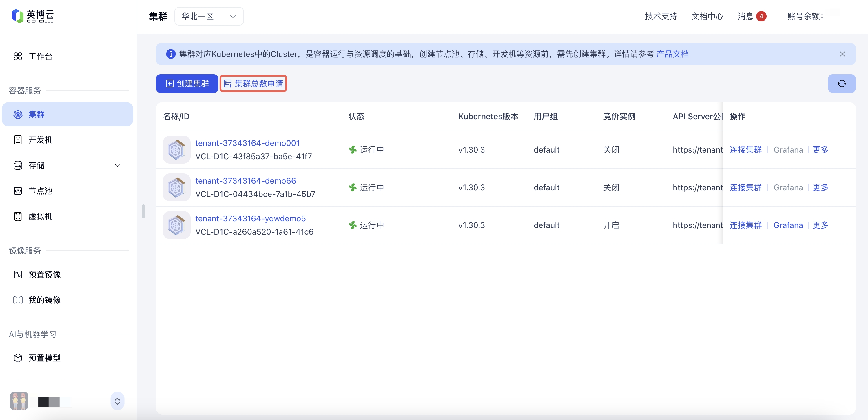Click the 创建集群 button
868x420 pixels.
(x=187, y=83)
